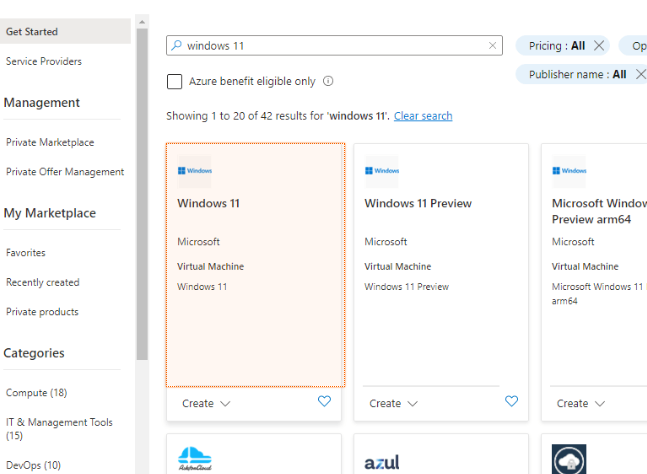The image size is (647, 474).
Task: Remove the Publisher name : All filter
Action: (641, 74)
